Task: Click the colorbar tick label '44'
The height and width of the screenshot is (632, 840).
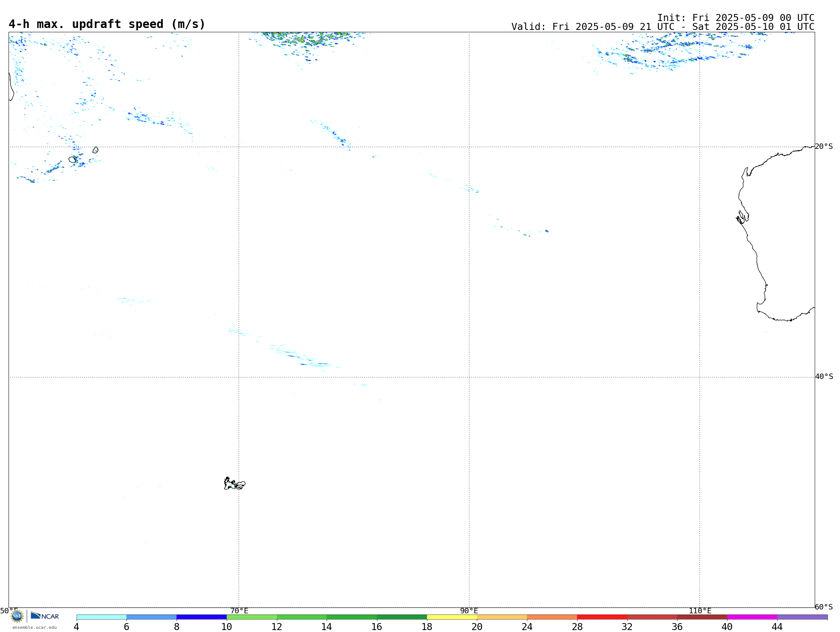Action: click(777, 627)
